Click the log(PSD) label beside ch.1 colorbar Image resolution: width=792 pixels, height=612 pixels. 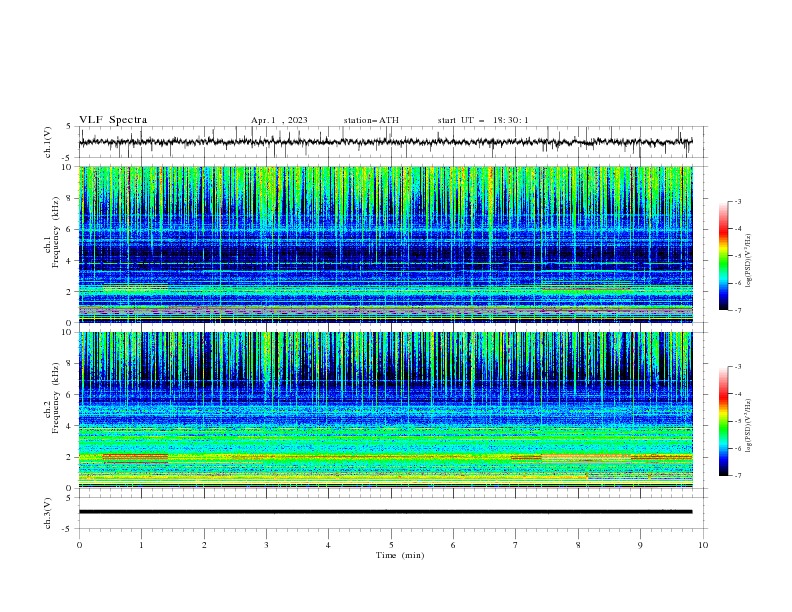(749, 261)
